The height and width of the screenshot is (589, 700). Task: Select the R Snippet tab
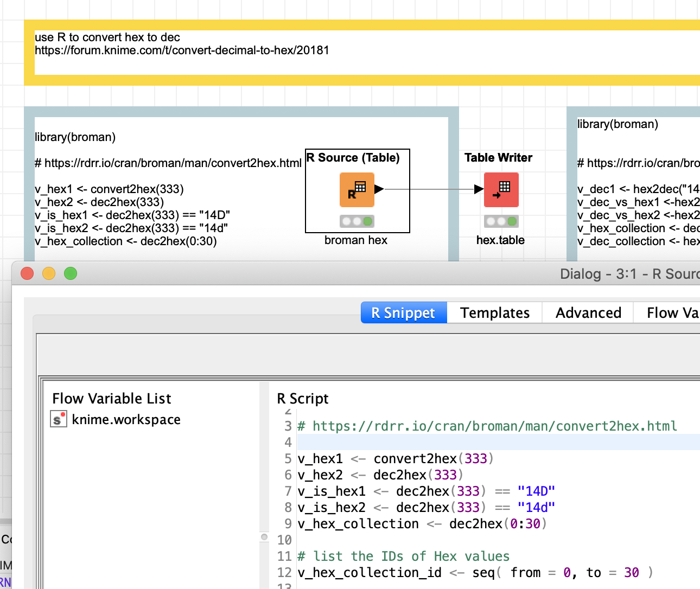(404, 312)
